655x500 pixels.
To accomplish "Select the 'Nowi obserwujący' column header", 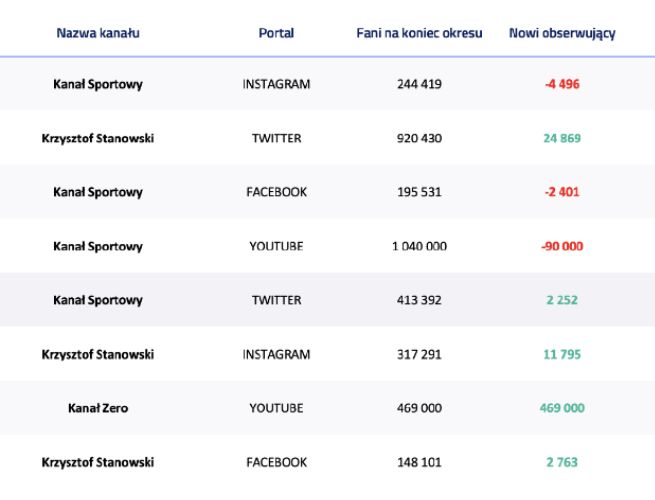I will 562,33.
